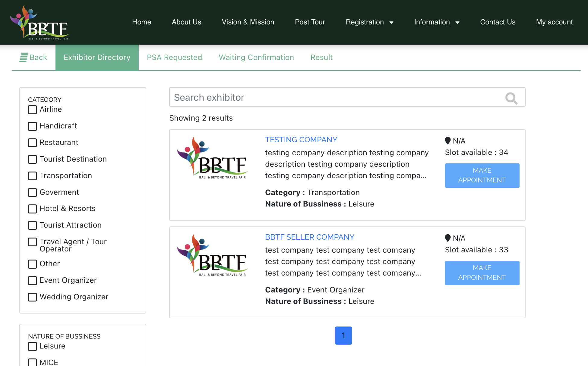The width and height of the screenshot is (588, 366).
Task: Make appointment with BBTF Seller Company
Action: (x=482, y=273)
